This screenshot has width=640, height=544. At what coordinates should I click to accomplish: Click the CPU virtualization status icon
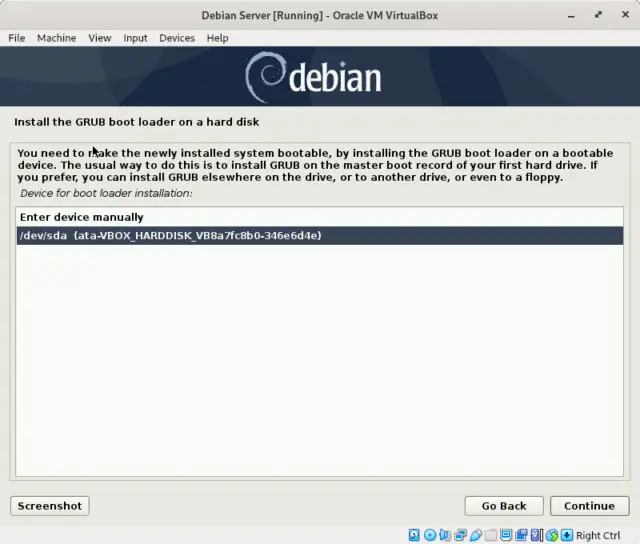pos(536,535)
